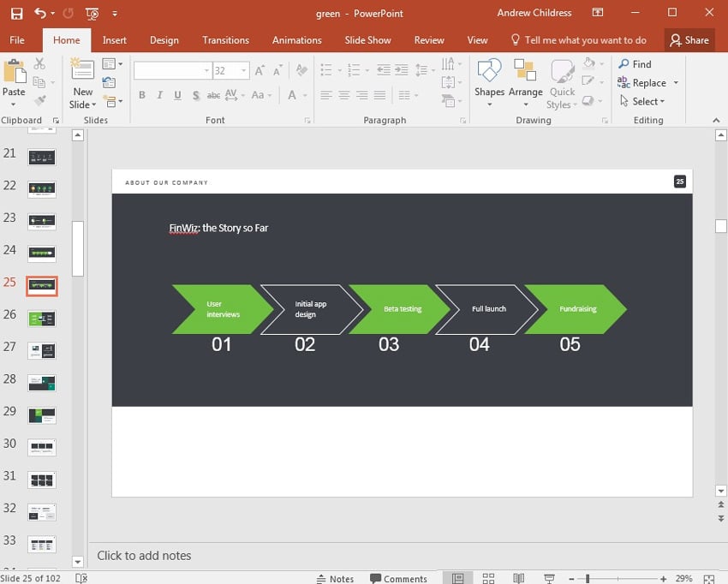The height and width of the screenshot is (584, 728).
Task: Open the font name dropdown
Action: (206, 71)
